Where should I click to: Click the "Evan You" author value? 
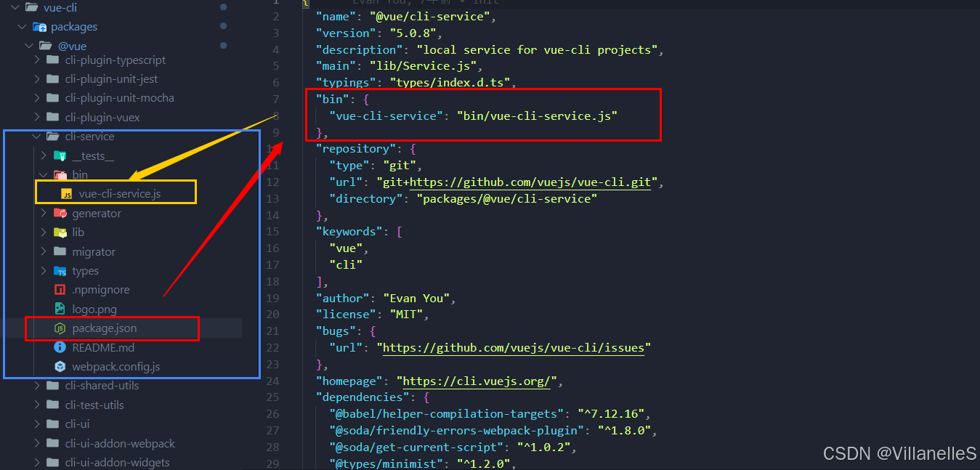(416, 299)
